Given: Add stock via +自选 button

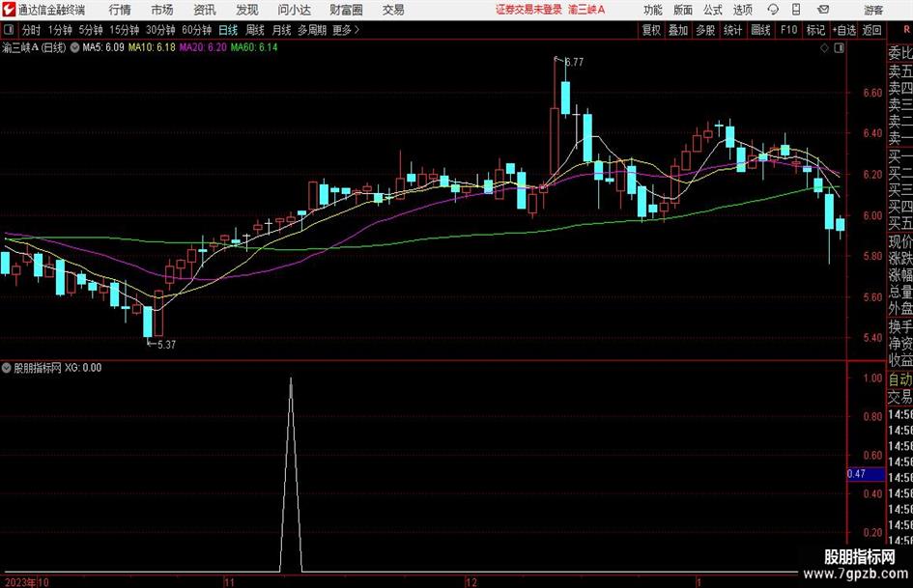Looking at the screenshot, I should pyautogui.click(x=844, y=30).
